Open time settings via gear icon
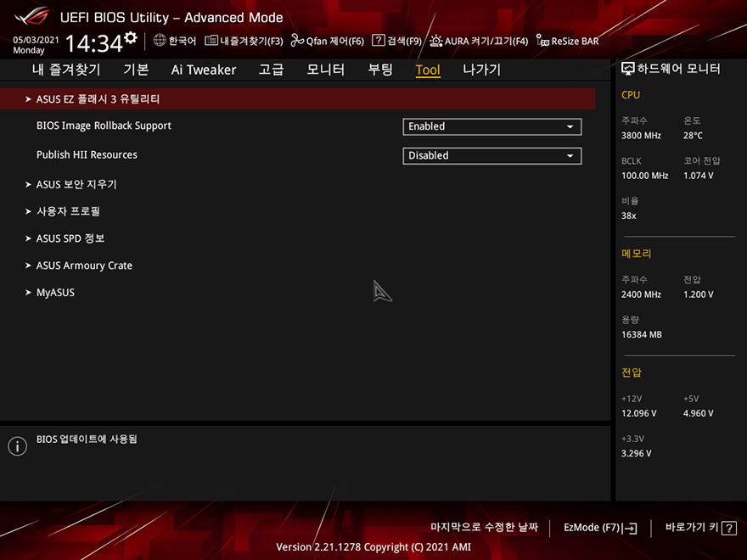This screenshot has width=747, height=560. tap(131, 37)
